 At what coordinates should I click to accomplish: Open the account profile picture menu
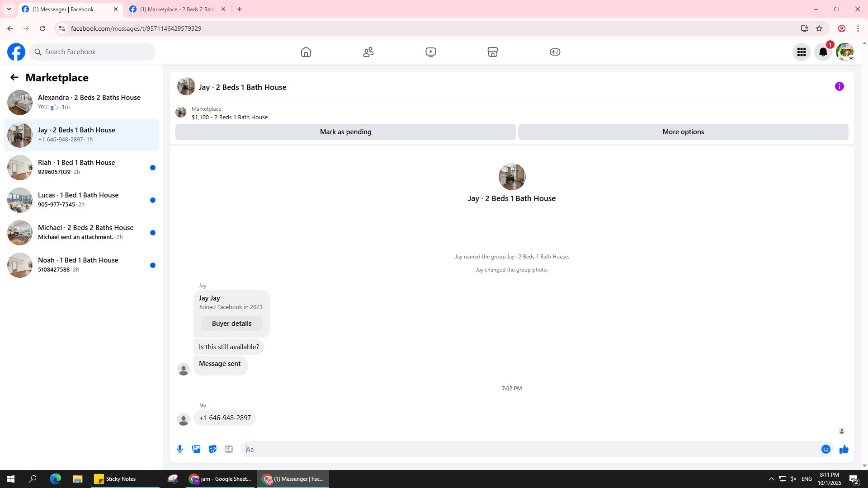tap(845, 52)
